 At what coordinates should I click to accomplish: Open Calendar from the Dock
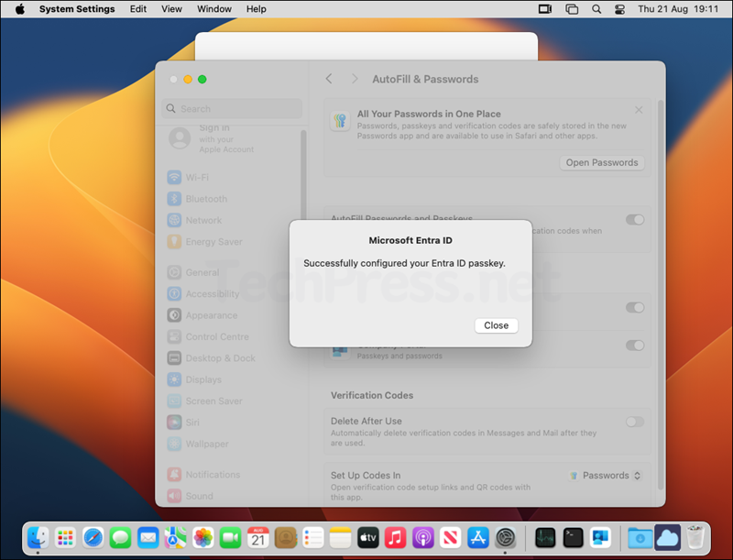coord(258,538)
